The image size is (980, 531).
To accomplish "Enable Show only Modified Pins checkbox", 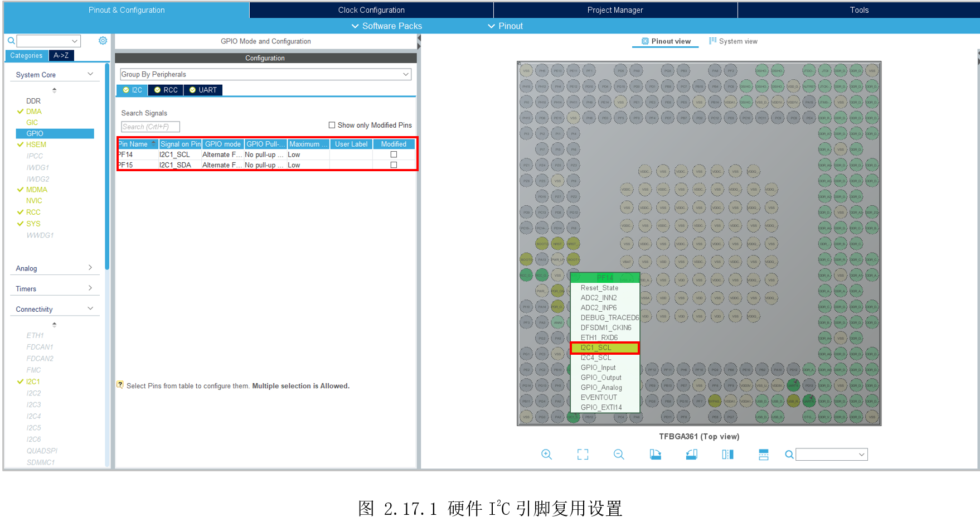I will click(332, 125).
